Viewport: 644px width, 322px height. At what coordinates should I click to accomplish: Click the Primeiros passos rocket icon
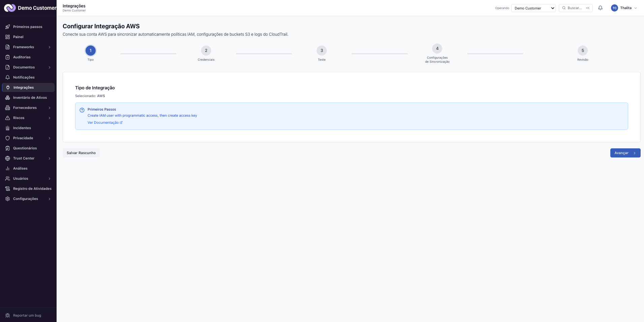[7, 27]
